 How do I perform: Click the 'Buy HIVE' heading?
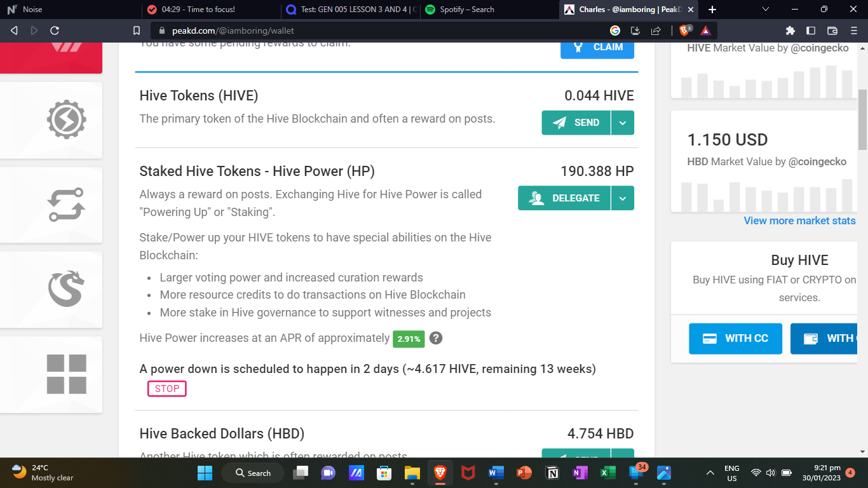tap(799, 261)
